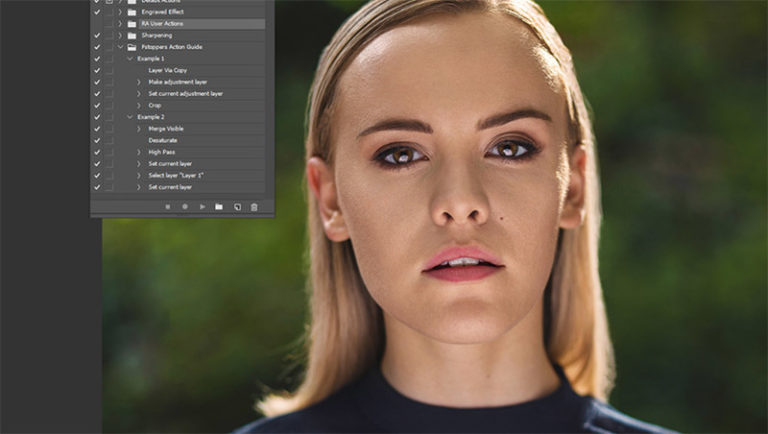The height and width of the screenshot is (434, 768).
Task: Select the Set current adjustment layer step label
Action: 186,94
